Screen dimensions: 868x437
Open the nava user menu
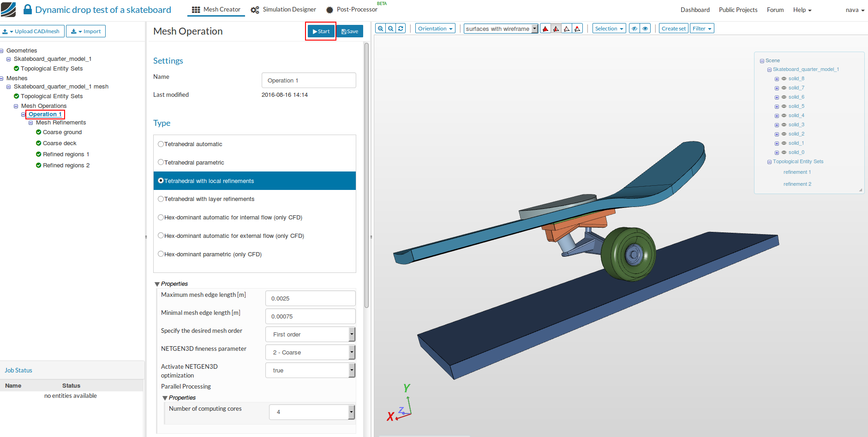click(855, 10)
